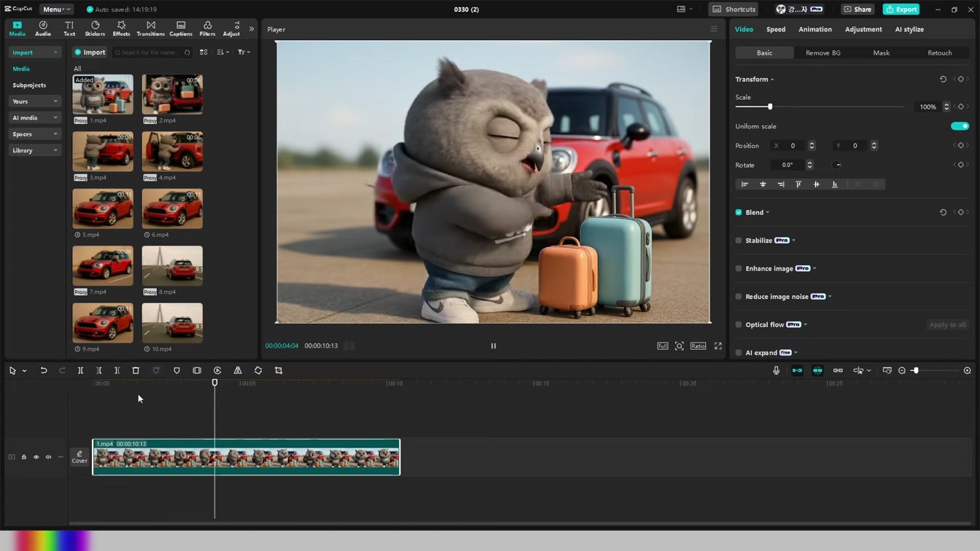The height and width of the screenshot is (551, 980).
Task: Toggle track visibility eye icon
Action: click(36, 457)
